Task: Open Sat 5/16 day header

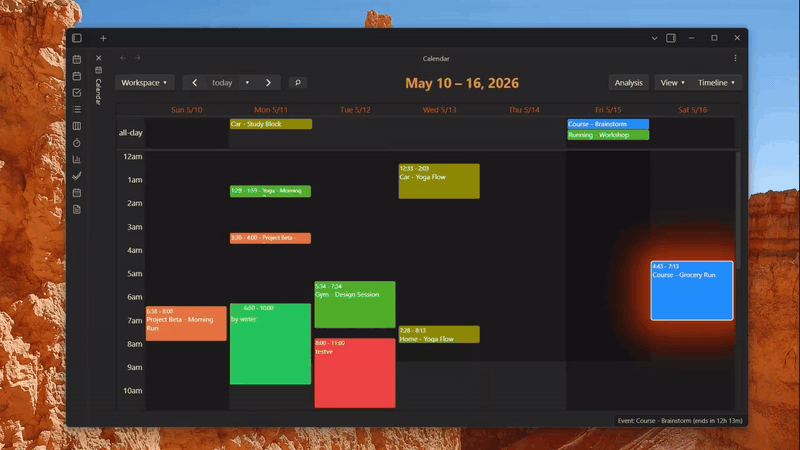Action: click(x=692, y=110)
